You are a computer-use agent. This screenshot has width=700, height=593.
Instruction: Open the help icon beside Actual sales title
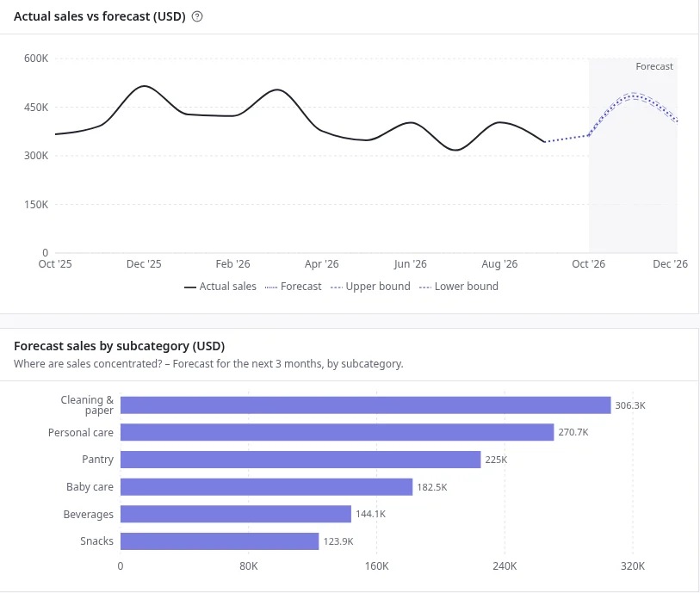click(197, 16)
